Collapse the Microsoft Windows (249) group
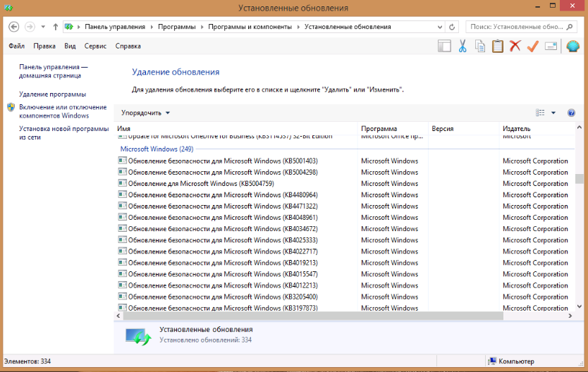The height and width of the screenshot is (372, 588). click(157, 149)
